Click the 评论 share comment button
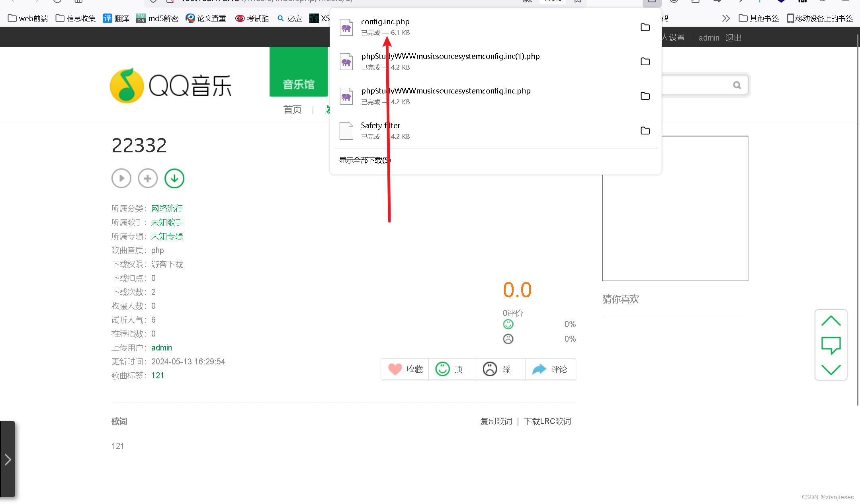Image resolution: width=860 pixels, height=504 pixels. click(550, 369)
